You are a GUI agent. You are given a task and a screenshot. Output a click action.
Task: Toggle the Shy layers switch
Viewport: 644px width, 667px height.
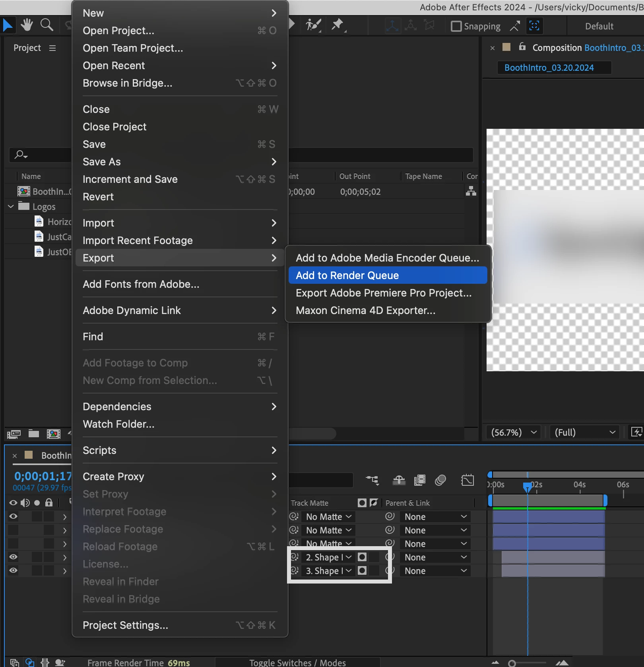coord(399,480)
